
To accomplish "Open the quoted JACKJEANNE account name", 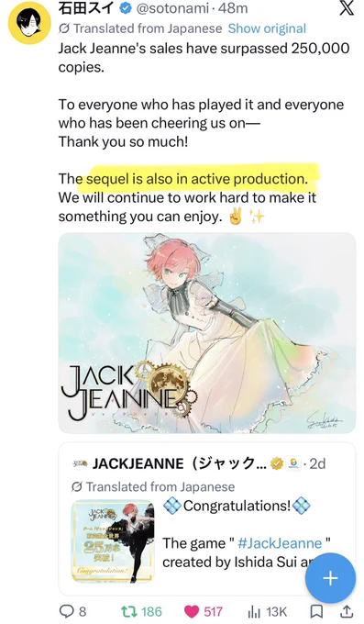I will [x=180, y=463].
